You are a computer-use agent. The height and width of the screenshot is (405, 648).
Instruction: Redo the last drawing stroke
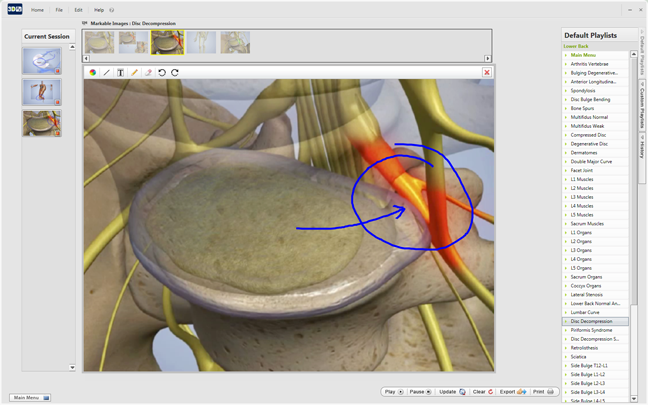(x=175, y=73)
